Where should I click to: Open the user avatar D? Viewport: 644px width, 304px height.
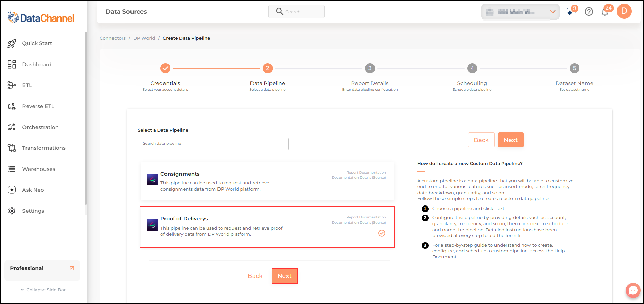[x=624, y=11]
